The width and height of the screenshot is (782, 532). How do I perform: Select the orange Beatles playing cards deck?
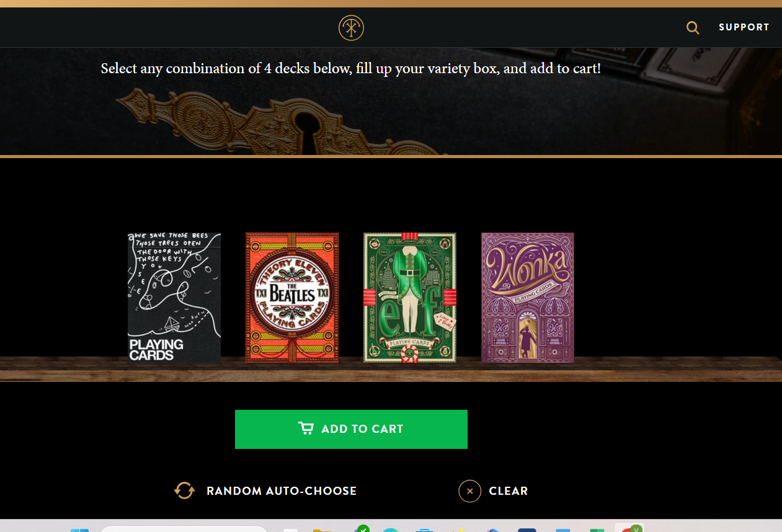coord(292,298)
